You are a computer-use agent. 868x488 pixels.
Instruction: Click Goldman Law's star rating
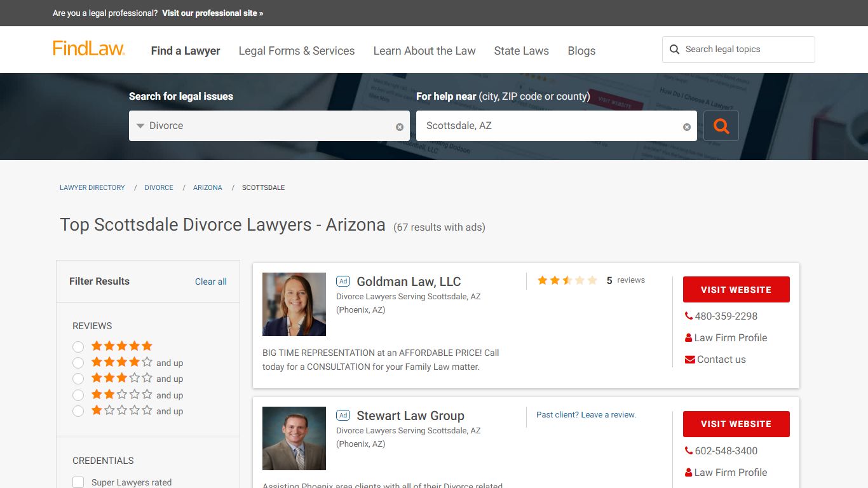[x=567, y=280]
